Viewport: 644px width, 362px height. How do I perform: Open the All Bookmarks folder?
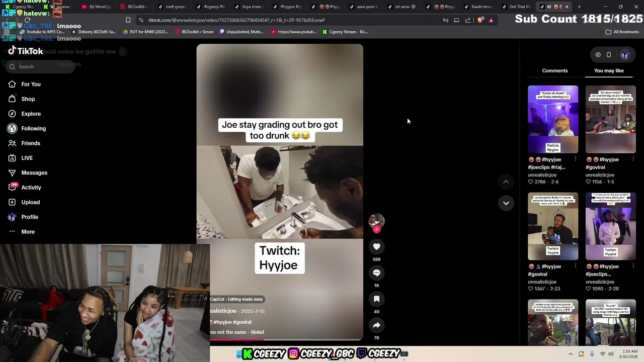[x=622, y=32]
